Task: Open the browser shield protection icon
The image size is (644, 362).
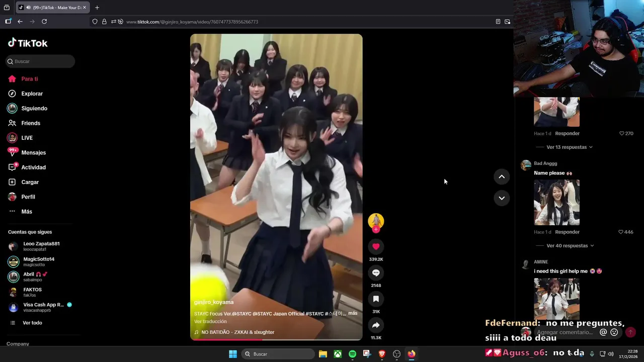Action: click(95, 22)
